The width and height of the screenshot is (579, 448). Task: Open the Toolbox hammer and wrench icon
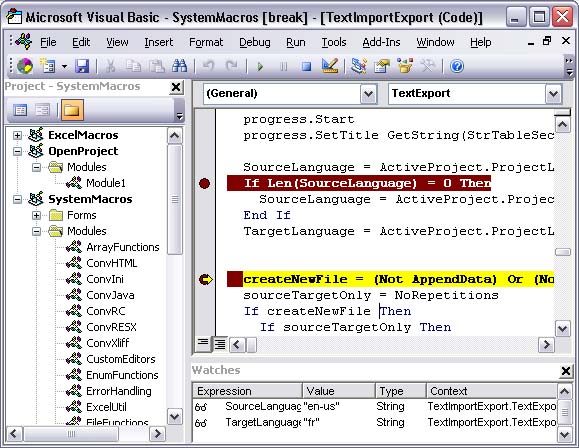tap(428, 66)
